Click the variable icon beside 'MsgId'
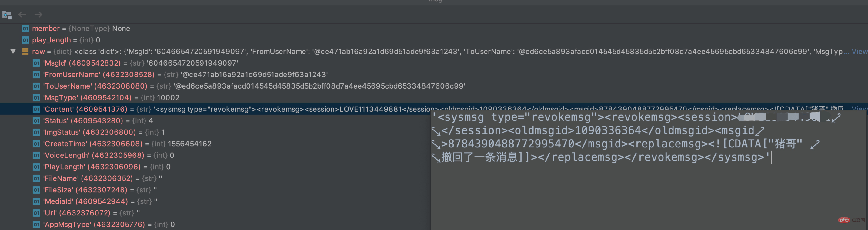 36,63
